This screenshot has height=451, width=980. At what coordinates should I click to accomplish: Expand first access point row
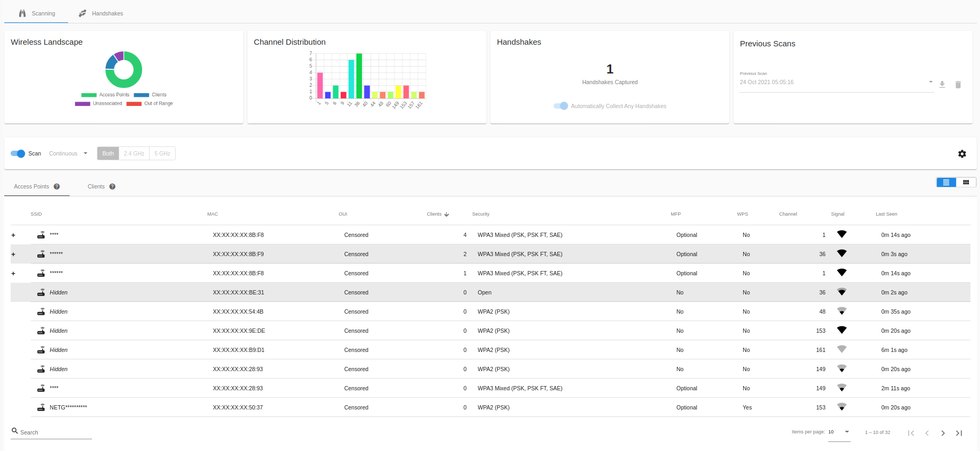13,235
